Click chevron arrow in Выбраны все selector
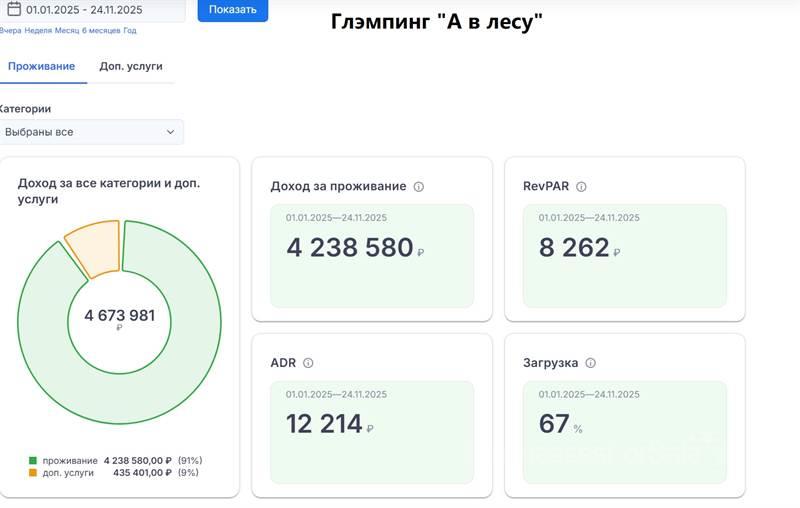Screen dimensions: 800x508 [170, 132]
